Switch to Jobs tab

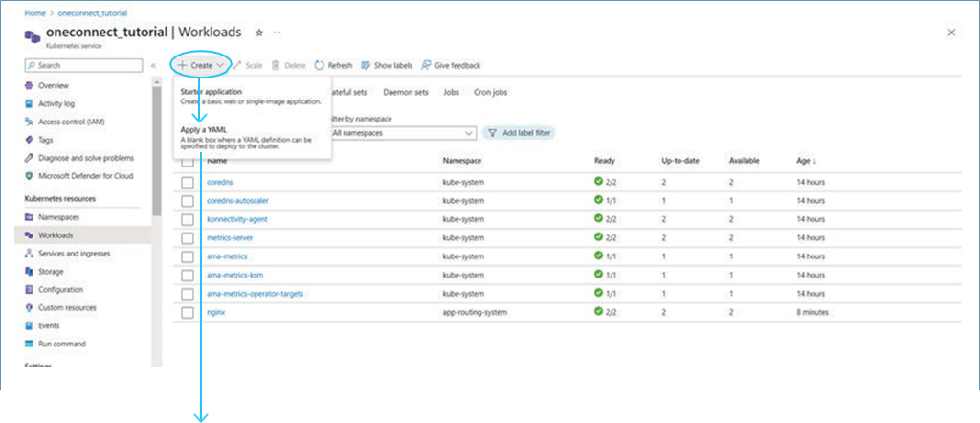click(x=452, y=93)
